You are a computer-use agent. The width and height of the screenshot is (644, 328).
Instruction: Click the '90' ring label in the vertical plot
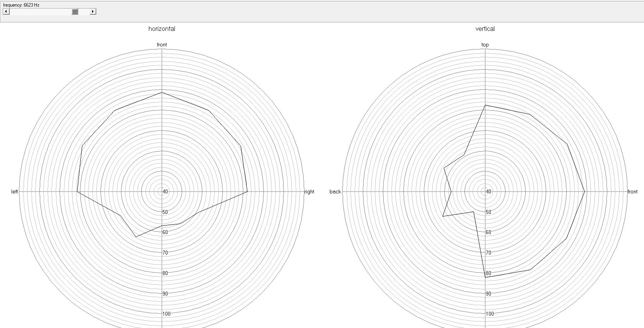[x=489, y=294]
